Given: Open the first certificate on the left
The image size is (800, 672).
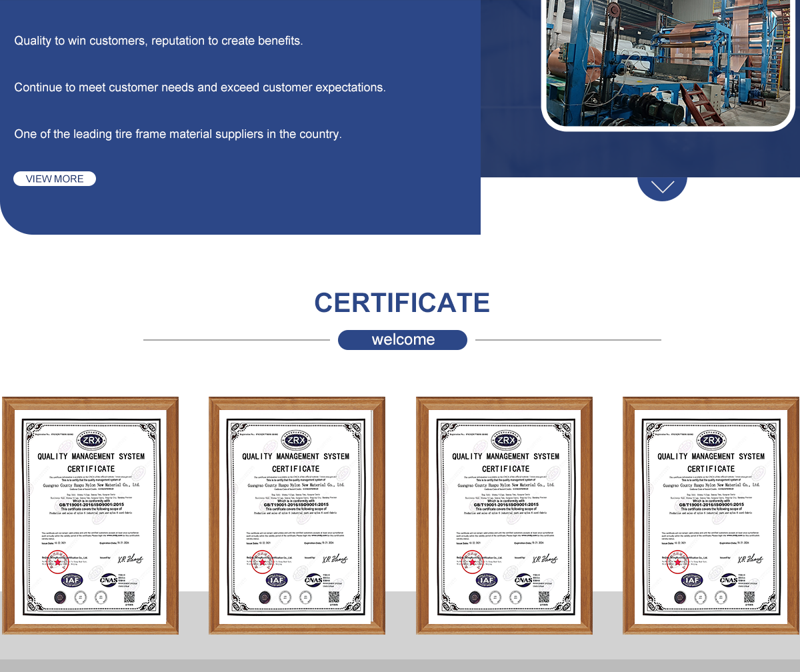Looking at the screenshot, I should coord(91,515).
